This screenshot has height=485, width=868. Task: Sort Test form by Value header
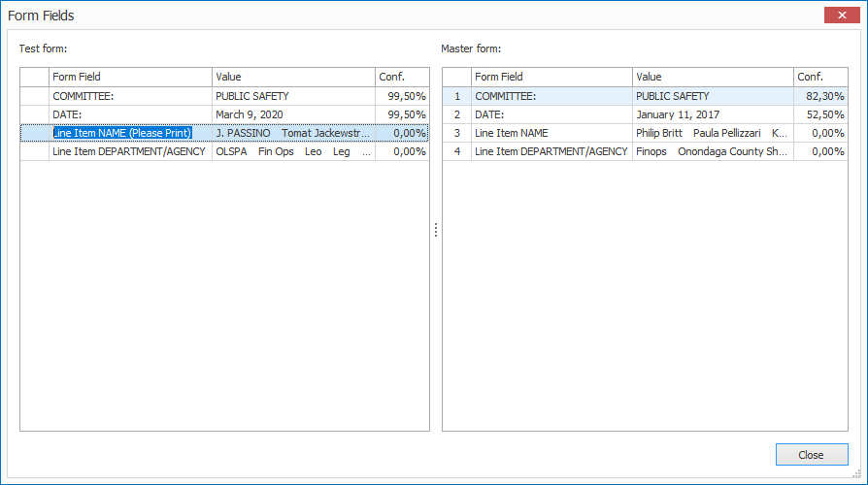tap(293, 77)
